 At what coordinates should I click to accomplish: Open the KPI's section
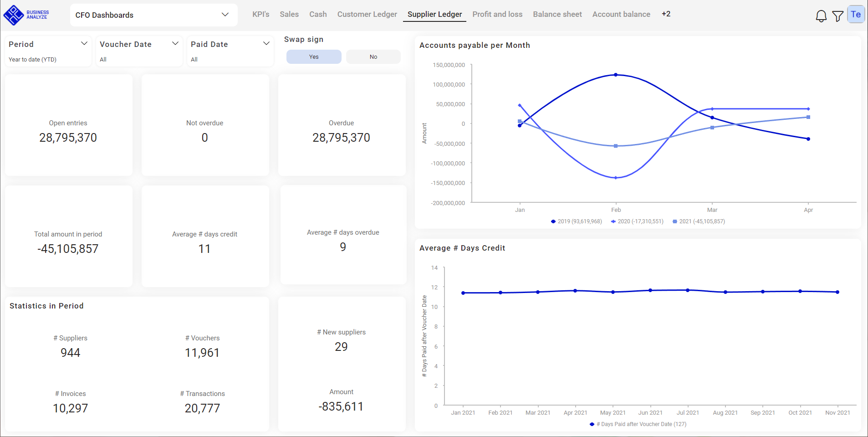[x=260, y=14]
